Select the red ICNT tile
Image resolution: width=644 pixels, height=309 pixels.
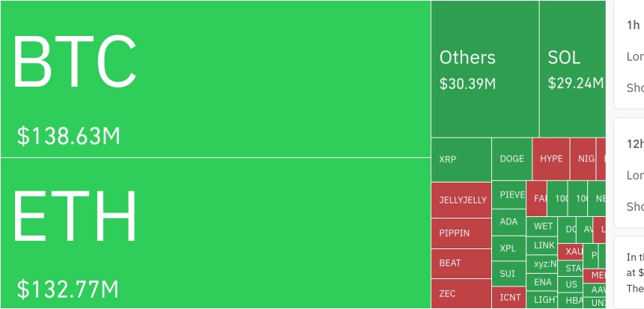[510, 297]
